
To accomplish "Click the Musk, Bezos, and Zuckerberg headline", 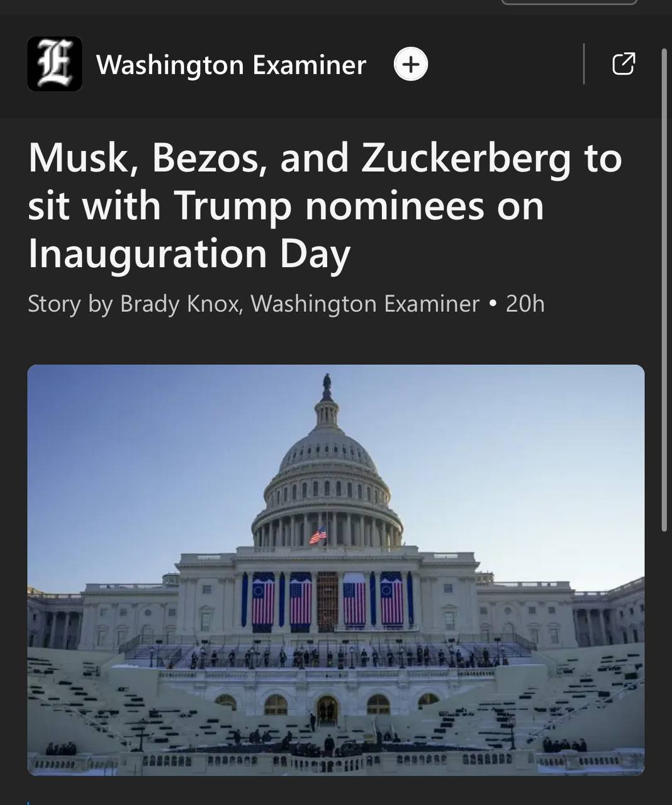I will click(x=324, y=205).
